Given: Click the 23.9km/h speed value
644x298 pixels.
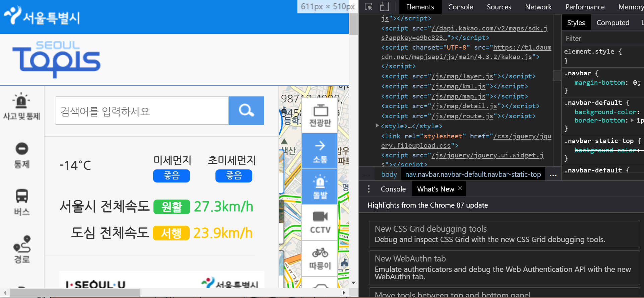Looking at the screenshot, I should coord(223,233).
